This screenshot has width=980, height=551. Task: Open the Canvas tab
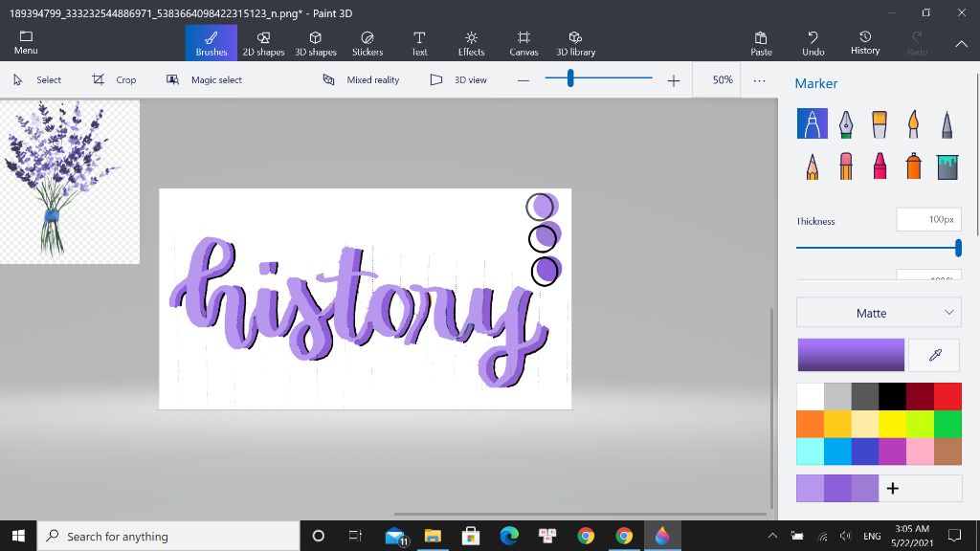tap(523, 43)
